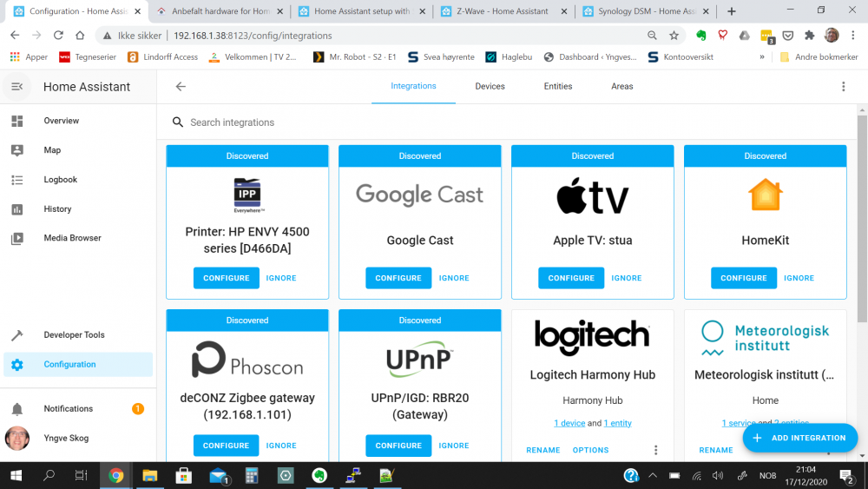Select the Integrations tab
Viewport: 868px width, 489px height.
point(413,86)
